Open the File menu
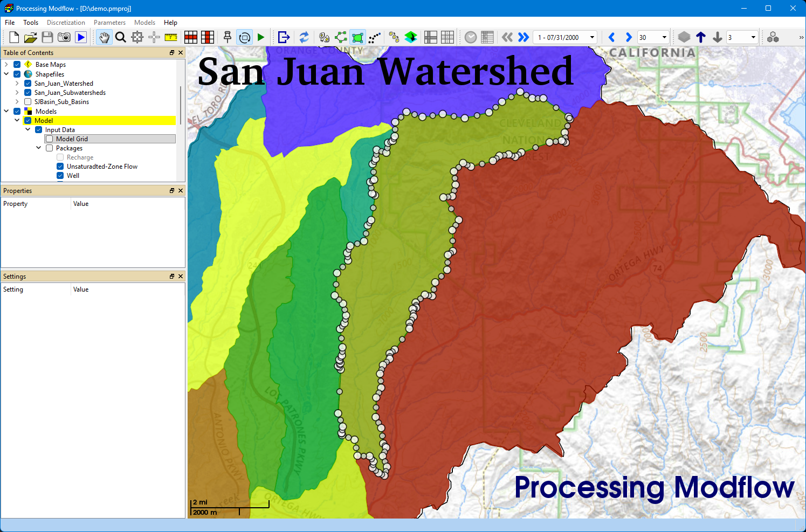 pyautogui.click(x=10, y=23)
